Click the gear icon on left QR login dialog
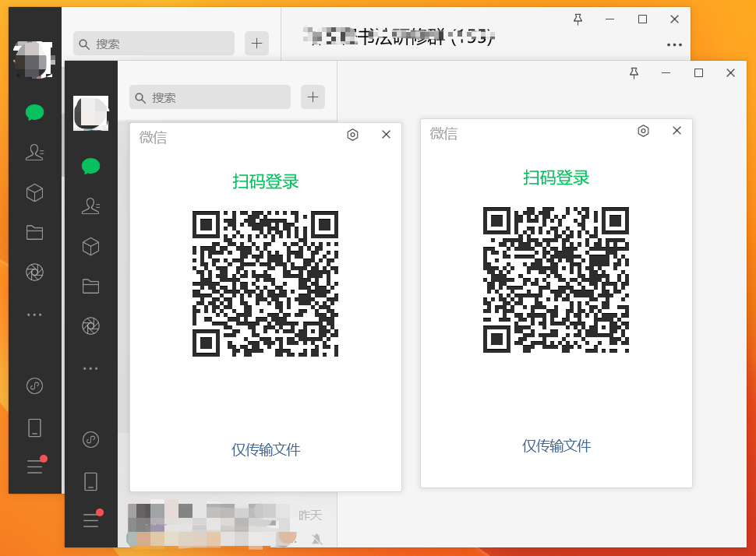 tap(352, 134)
